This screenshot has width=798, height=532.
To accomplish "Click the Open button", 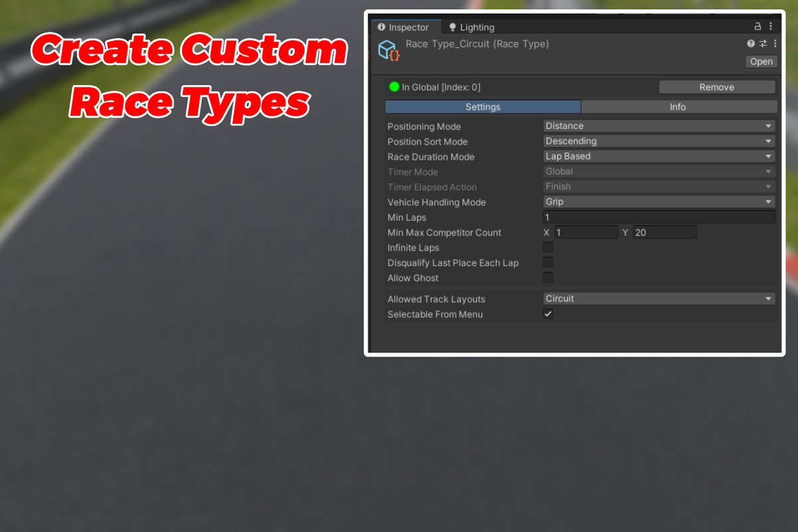I will (x=761, y=62).
